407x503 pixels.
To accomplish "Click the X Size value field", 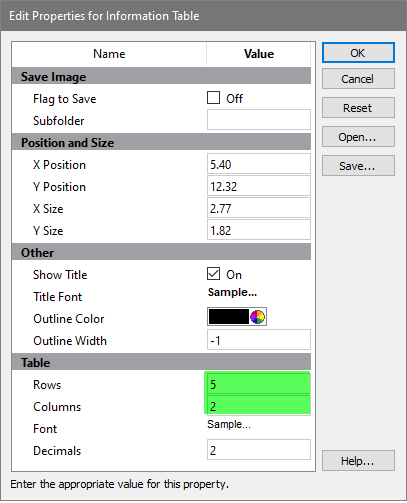I will tap(259, 208).
